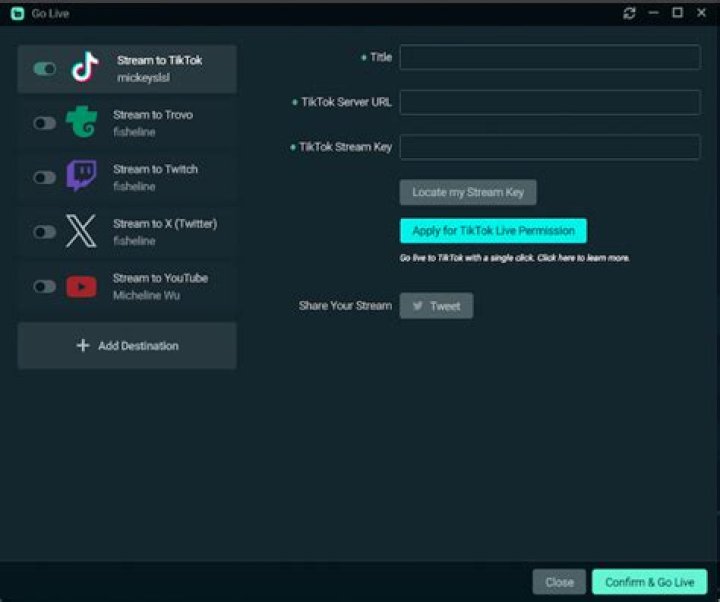Turn on Stream to YouTube toggle
720x602 pixels.
click(x=45, y=287)
